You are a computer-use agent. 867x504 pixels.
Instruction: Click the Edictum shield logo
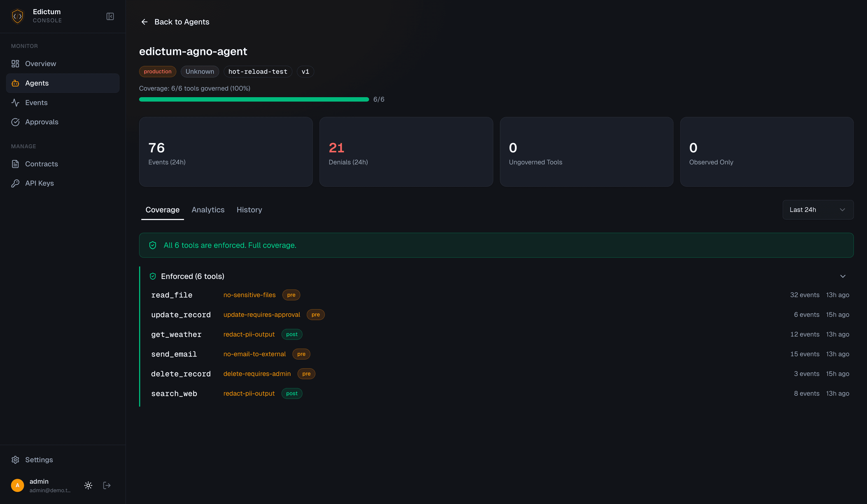17,16
